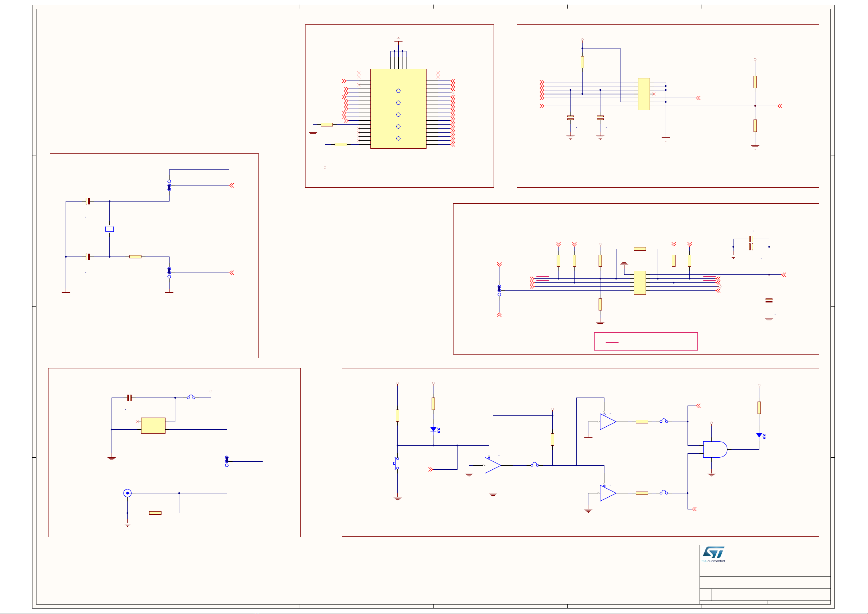This screenshot has height=614, width=868.
Task: Select the crystal oscillator symbol
Action: (x=109, y=229)
